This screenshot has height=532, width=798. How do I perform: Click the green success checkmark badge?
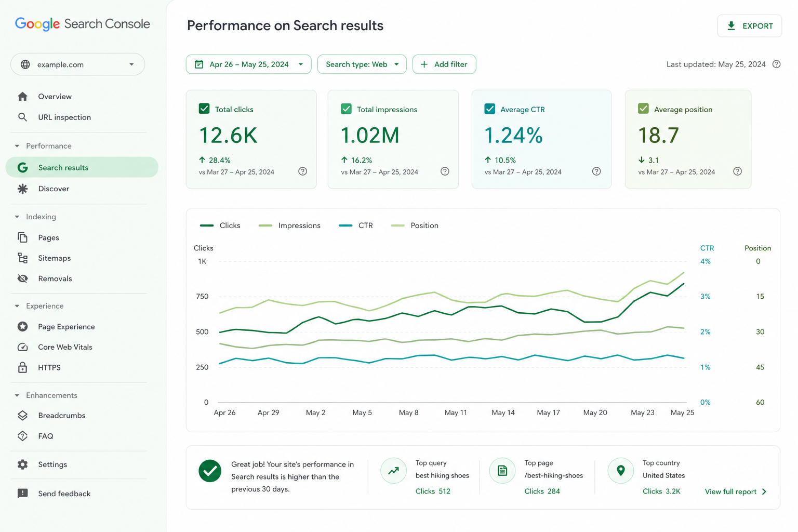click(x=210, y=471)
